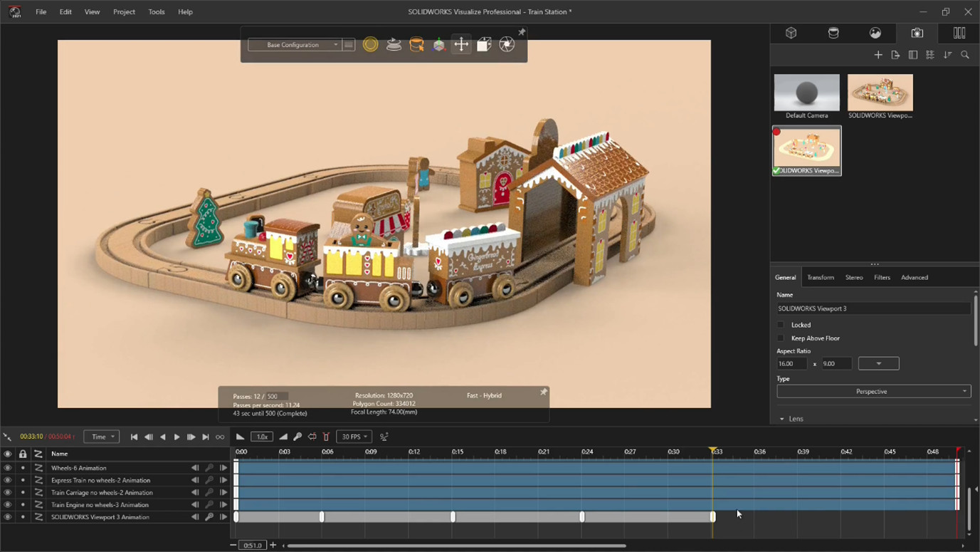The image size is (980, 552).
Task: Click the list view options icon in palette
Action: click(930, 55)
